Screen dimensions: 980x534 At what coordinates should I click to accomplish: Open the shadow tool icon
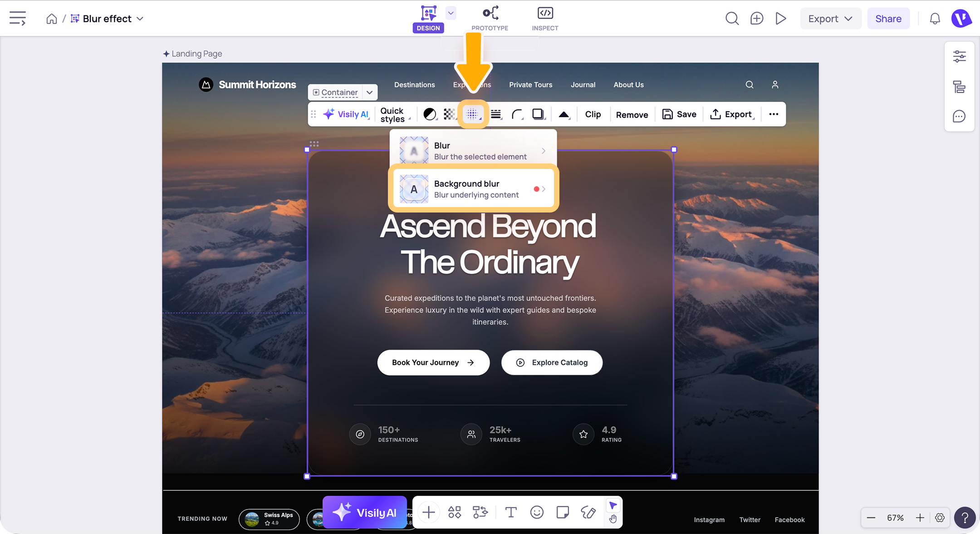point(538,114)
